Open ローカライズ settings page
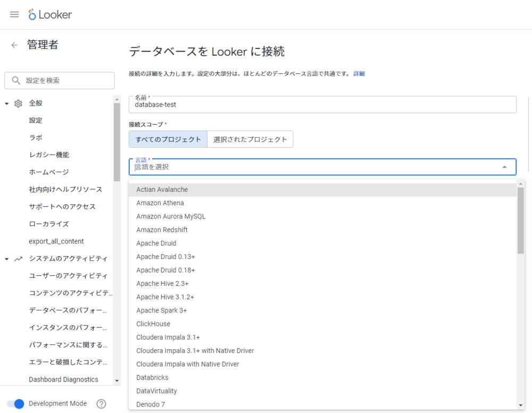Image resolution: width=532 pixels, height=413 pixels. click(x=49, y=224)
